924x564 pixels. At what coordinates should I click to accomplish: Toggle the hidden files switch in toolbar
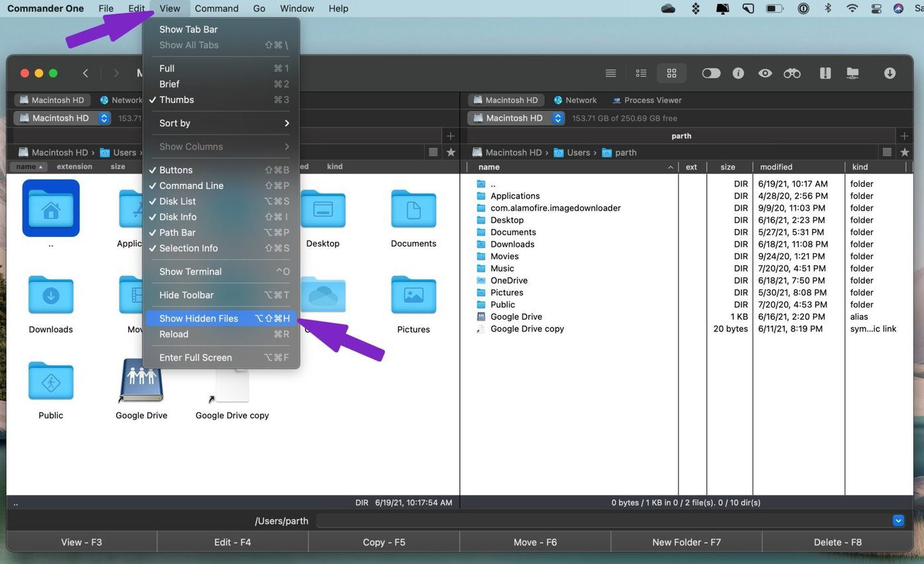tap(711, 73)
